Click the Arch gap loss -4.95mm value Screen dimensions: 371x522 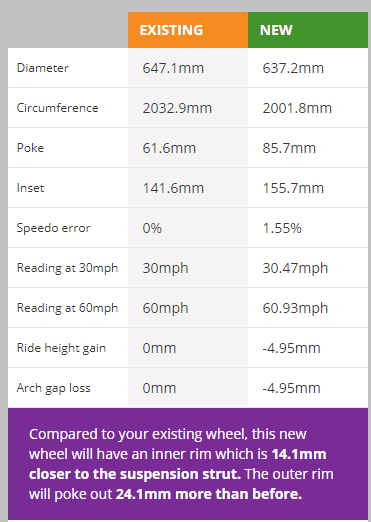pyautogui.click(x=291, y=388)
